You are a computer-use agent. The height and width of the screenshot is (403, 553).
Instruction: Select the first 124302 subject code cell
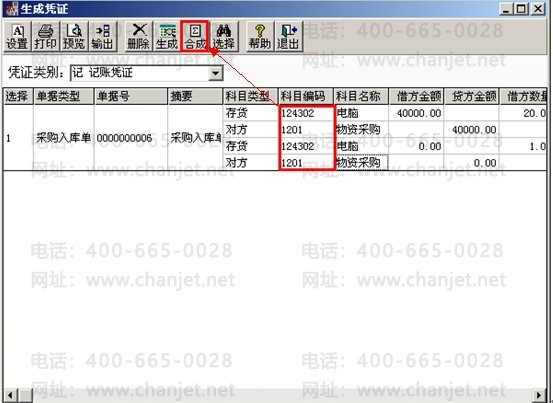click(306, 113)
